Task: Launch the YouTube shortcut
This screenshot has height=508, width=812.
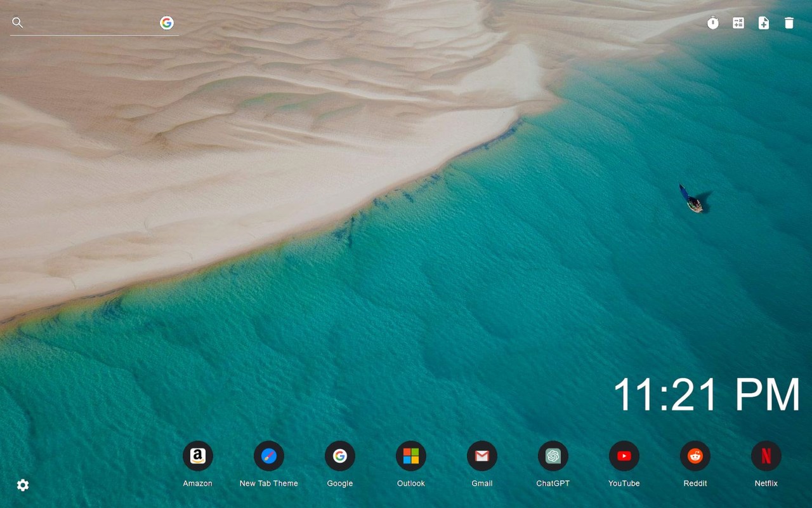Action: pyautogui.click(x=624, y=455)
